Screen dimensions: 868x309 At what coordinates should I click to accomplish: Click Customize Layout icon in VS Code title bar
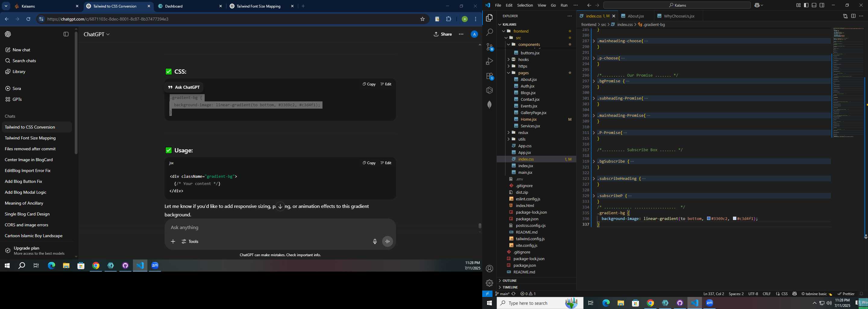[x=798, y=5]
